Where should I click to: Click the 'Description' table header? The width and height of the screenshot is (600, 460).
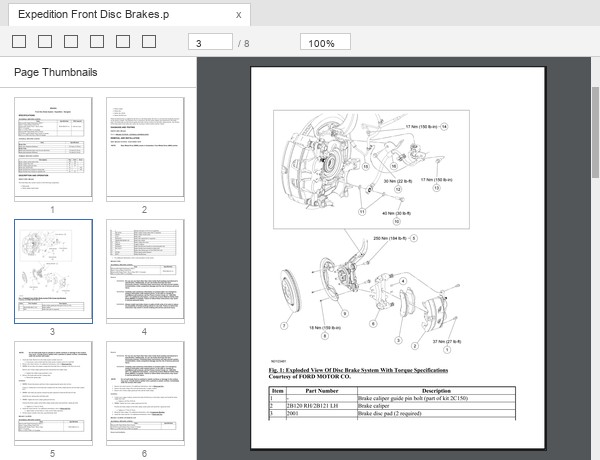click(436, 391)
